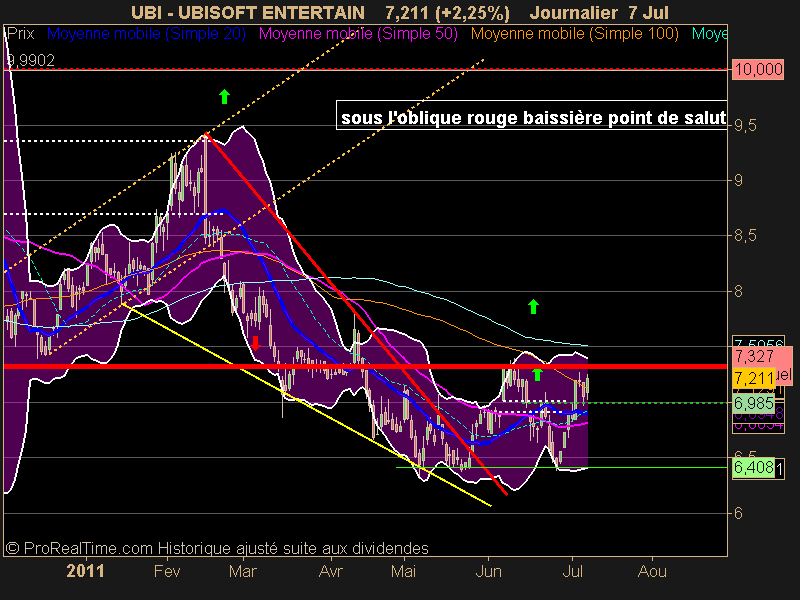Click the Jul time axis label
The width and height of the screenshot is (800, 600).
(572, 571)
